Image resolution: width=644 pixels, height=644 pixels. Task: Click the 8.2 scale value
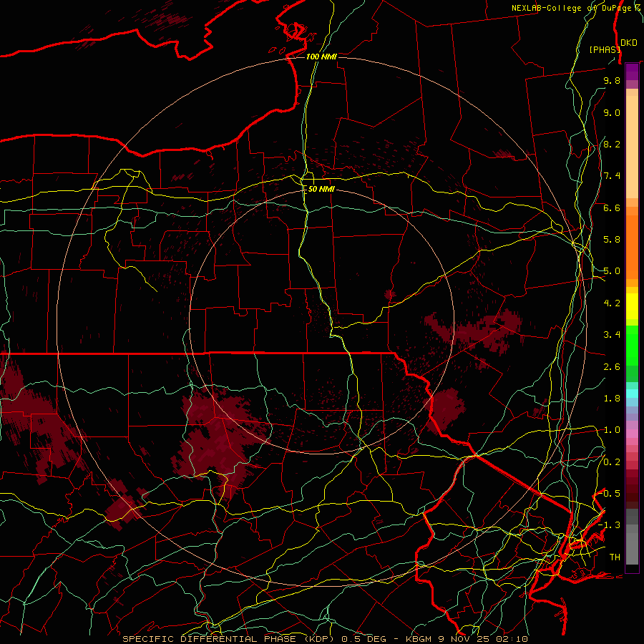point(612,144)
